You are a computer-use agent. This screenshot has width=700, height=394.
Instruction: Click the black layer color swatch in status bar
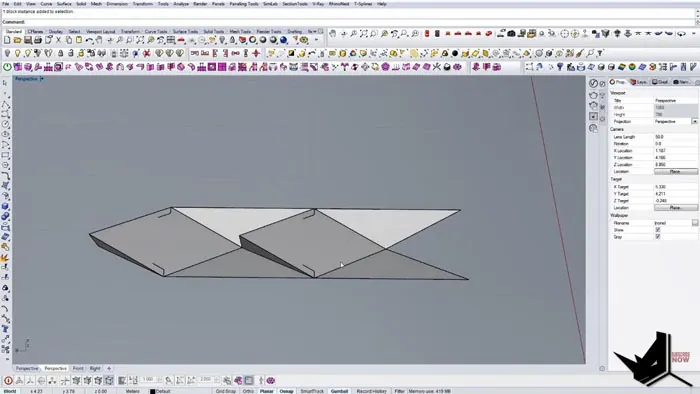pos(152,391)
